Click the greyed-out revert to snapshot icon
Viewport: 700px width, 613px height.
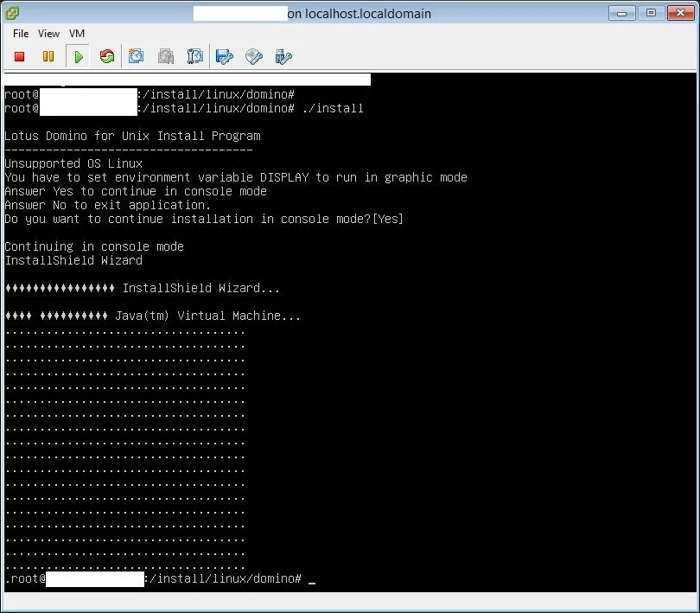[166, 57]
